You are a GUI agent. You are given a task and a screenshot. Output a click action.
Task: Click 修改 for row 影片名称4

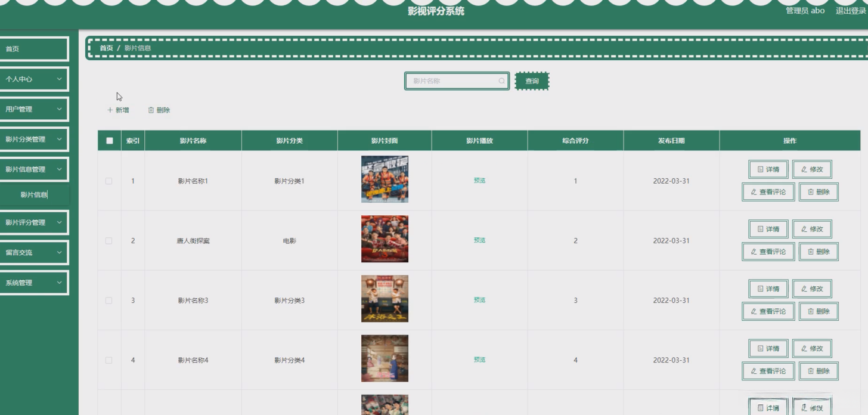812,348
